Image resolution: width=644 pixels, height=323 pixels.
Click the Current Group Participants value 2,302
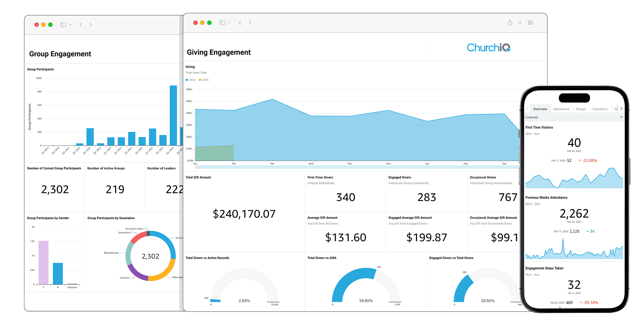[55, 189]
